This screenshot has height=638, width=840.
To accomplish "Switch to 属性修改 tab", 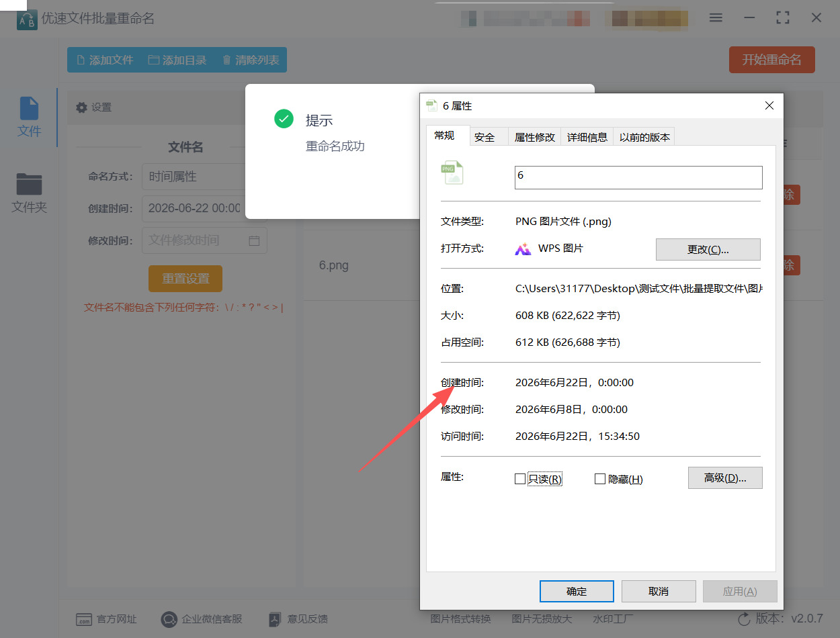I will (535, 137).
